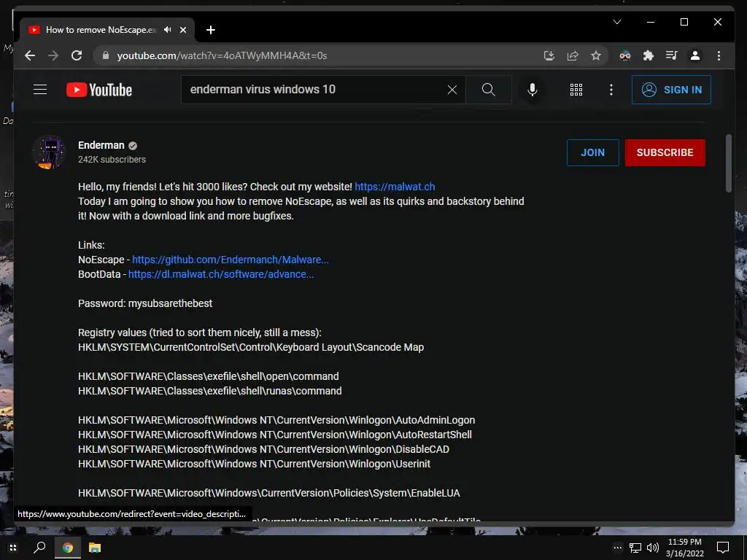Viewport: 747px width, 560px height.
Task: Open the Chrome profile icon
Action: coord(695,55)
